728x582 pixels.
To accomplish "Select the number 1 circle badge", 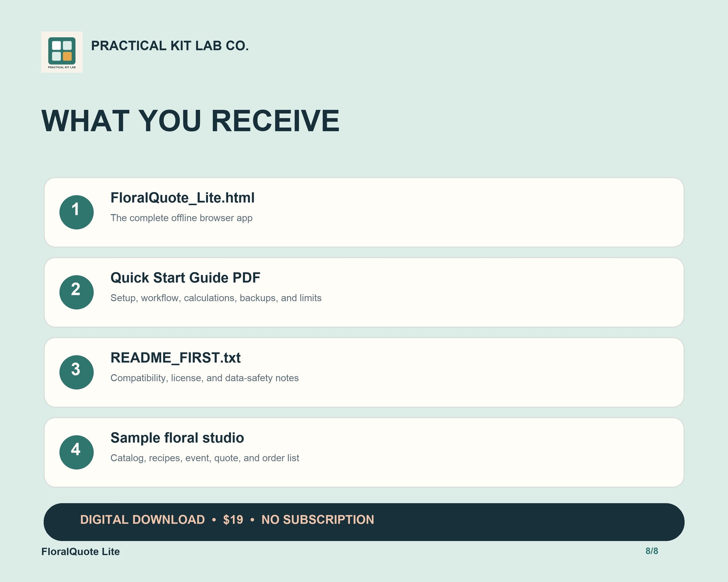I will (x=76, y=212).
